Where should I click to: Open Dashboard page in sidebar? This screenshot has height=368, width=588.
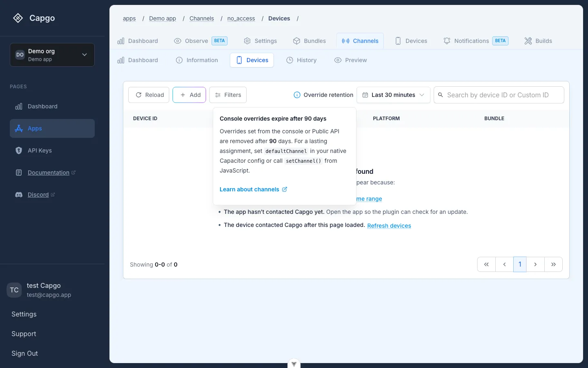point(52,106)
